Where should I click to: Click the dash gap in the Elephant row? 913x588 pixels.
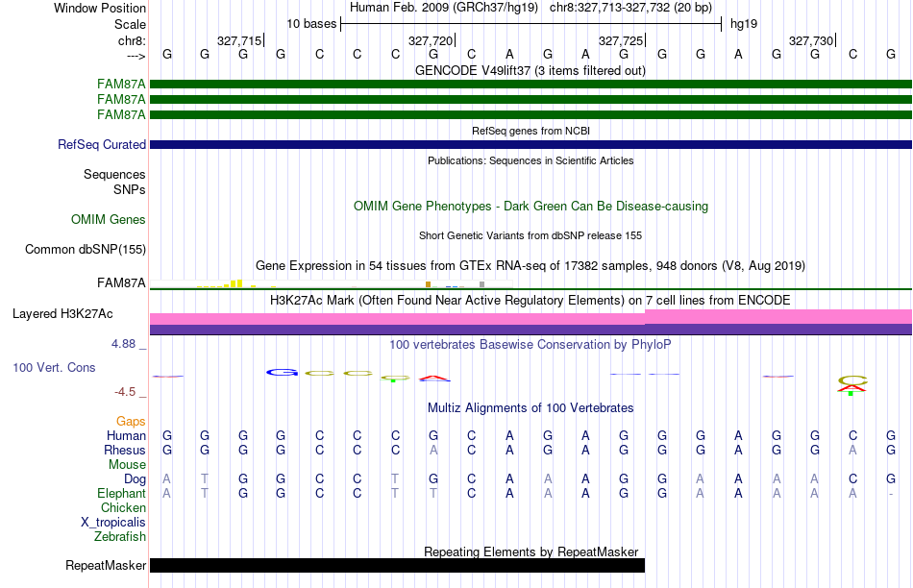pos(891,494)
